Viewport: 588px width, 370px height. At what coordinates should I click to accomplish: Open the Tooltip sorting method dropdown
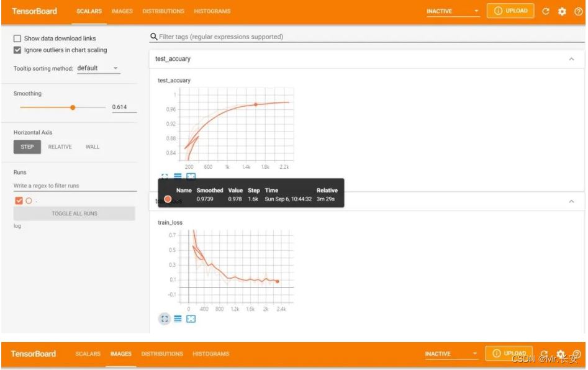[98, 68]
